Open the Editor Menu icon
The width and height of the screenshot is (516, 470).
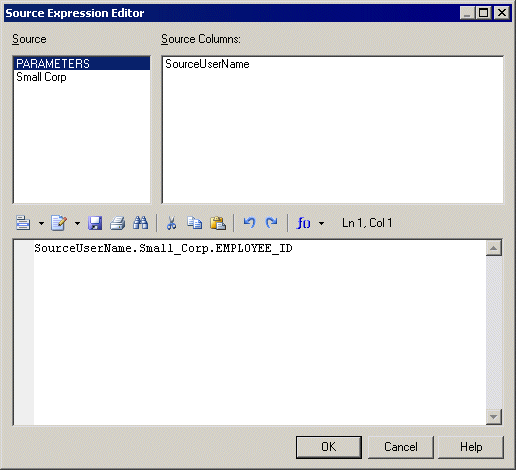click(x=23, y=223)
